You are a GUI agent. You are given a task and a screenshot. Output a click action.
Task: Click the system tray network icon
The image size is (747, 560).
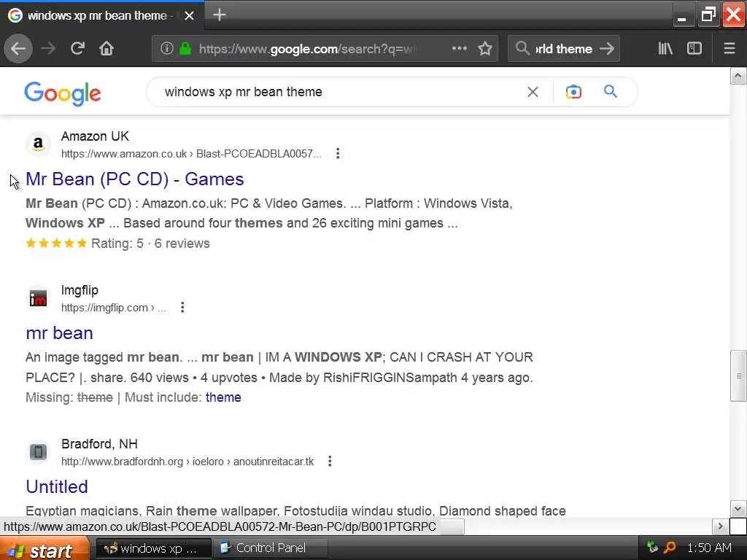pyautogui.click(x=651, y=548)
